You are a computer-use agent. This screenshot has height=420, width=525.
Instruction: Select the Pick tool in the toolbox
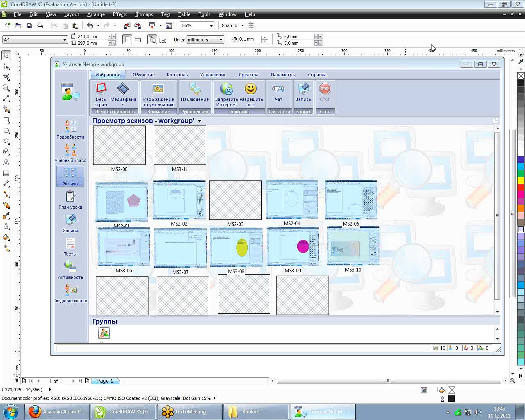click(7, 55)
